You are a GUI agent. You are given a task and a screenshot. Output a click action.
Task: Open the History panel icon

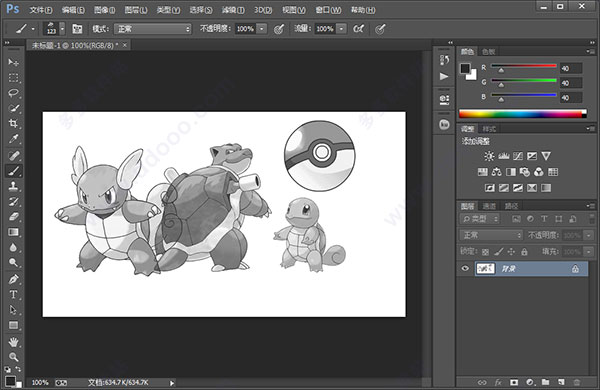point(444,60)
